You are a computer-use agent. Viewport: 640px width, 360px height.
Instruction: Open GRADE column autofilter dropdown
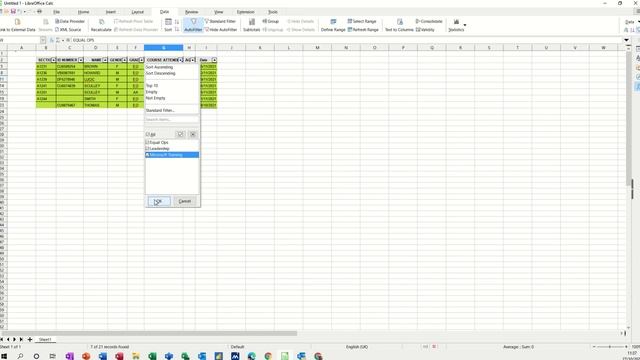coord(141,60)
